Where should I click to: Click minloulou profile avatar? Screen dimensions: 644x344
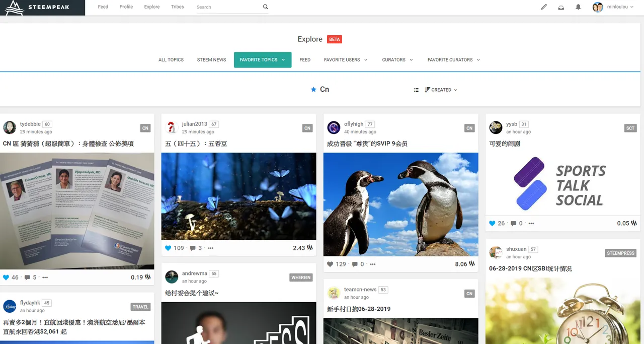pyautogui.click(x=598, y=7)
